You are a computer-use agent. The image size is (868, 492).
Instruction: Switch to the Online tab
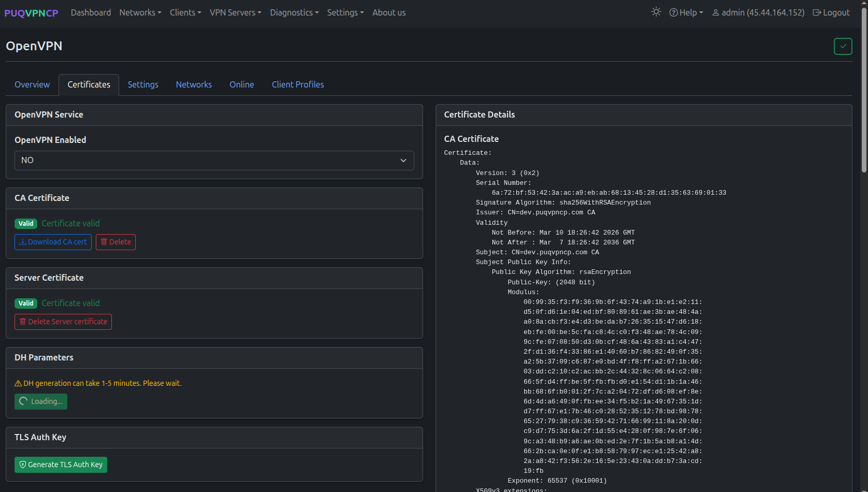click(x=242, y=84)
